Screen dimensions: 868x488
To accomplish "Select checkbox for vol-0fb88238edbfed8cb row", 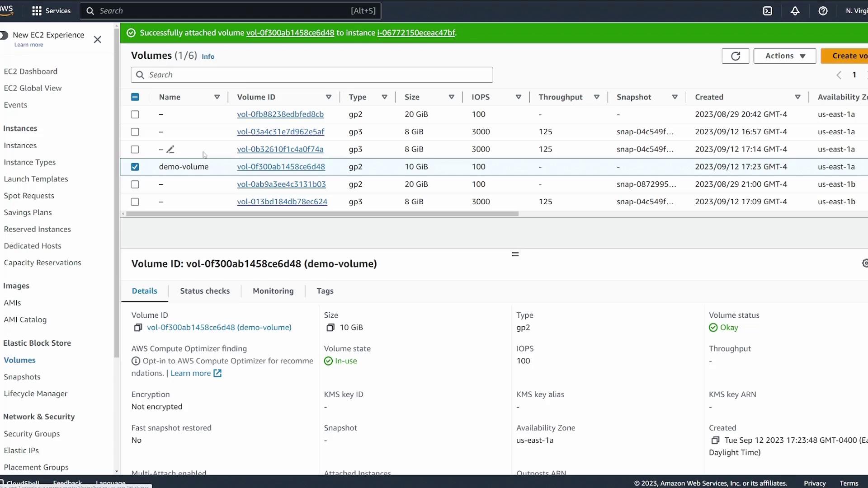I will [x=135, y=114].
